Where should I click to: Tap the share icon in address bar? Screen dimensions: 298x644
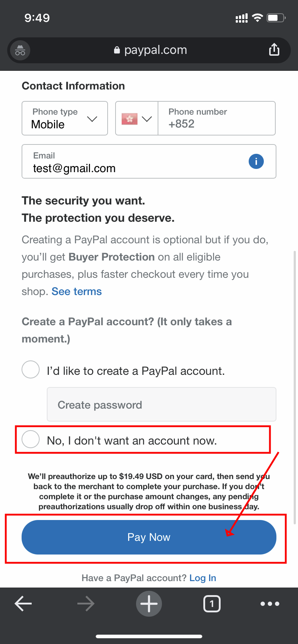coord(274,50)
